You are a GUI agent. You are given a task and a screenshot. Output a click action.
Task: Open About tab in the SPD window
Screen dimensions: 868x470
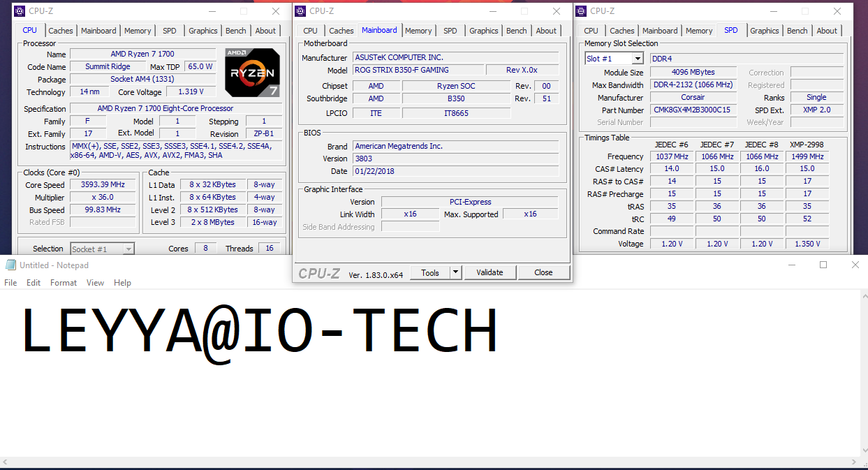click(x=827, y=31)
